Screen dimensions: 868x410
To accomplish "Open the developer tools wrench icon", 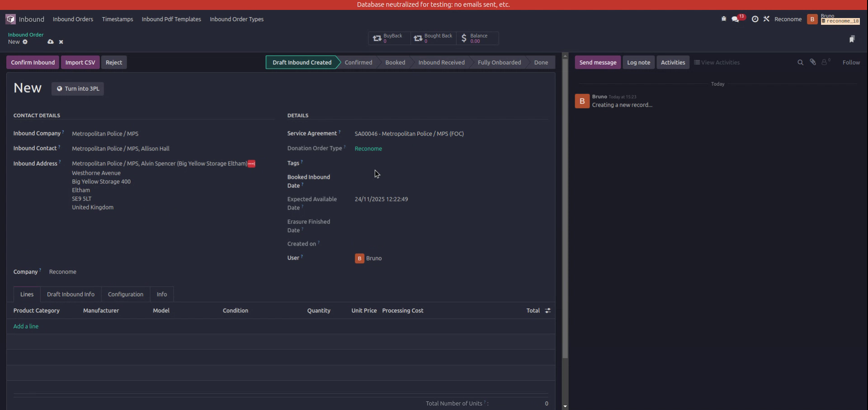I will tap(767, 19).
